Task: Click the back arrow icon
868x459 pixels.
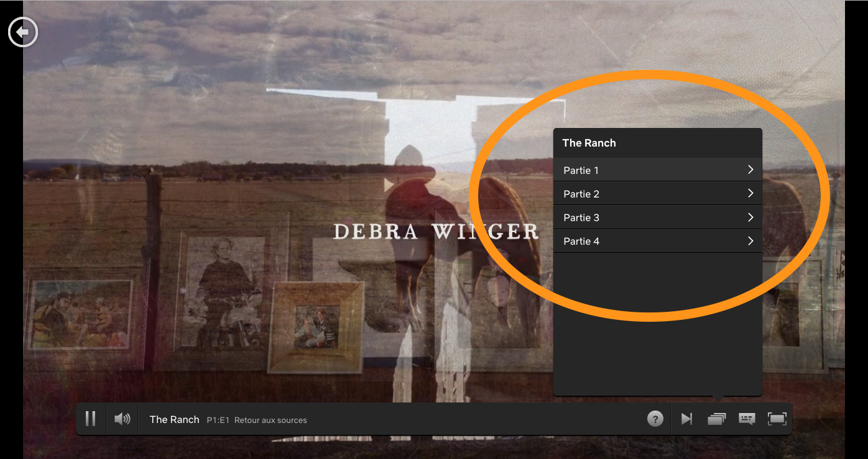Action: 23,32
